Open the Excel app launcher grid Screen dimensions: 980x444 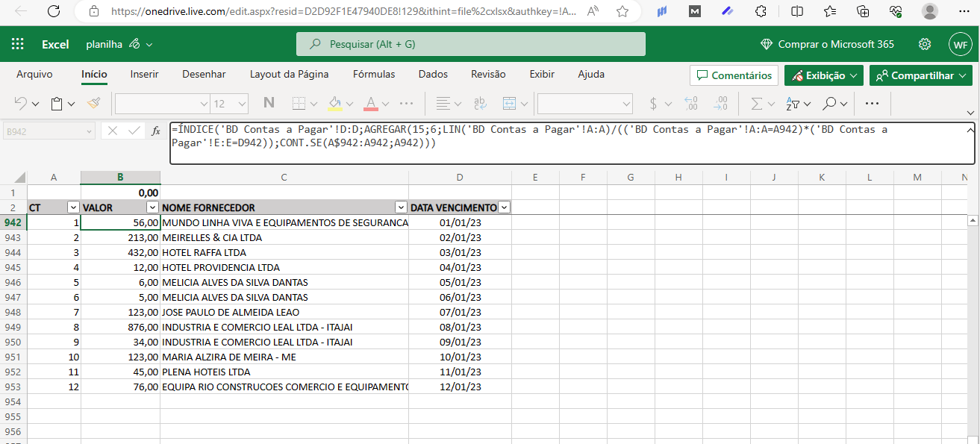tap(18, 44)
